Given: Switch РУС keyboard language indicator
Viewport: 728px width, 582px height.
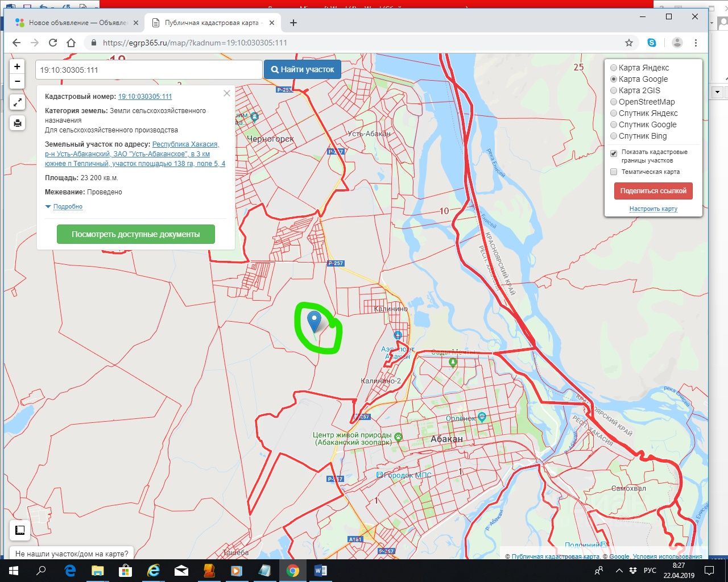Looking at the screenshot, I should [x=650, y=571].
